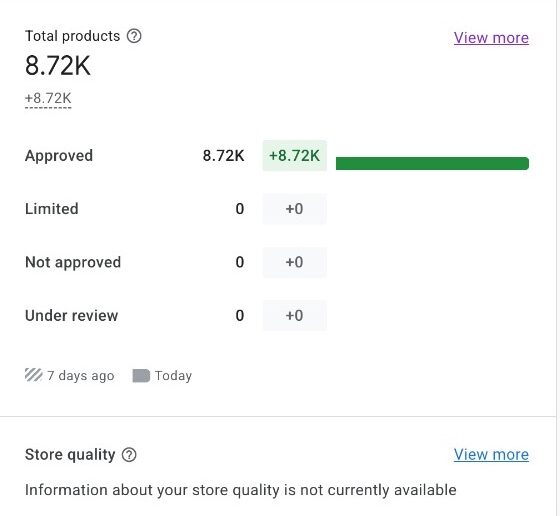This screenshot has height=516, width=560.
Task: Click the 7 days ago legend label
Action: coord(80,376)
